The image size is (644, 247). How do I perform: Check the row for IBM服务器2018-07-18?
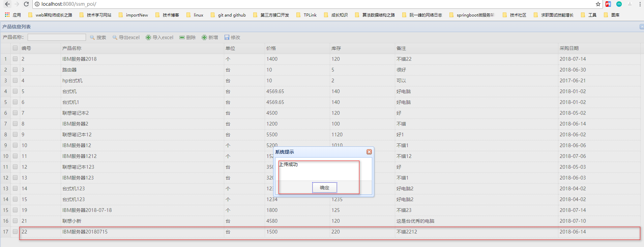point(15,210)
